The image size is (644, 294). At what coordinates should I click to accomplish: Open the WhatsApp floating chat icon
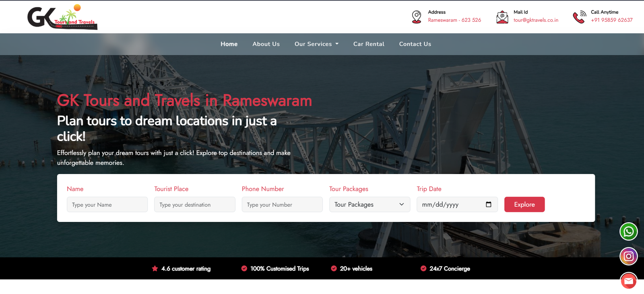(x=628, y=232)
